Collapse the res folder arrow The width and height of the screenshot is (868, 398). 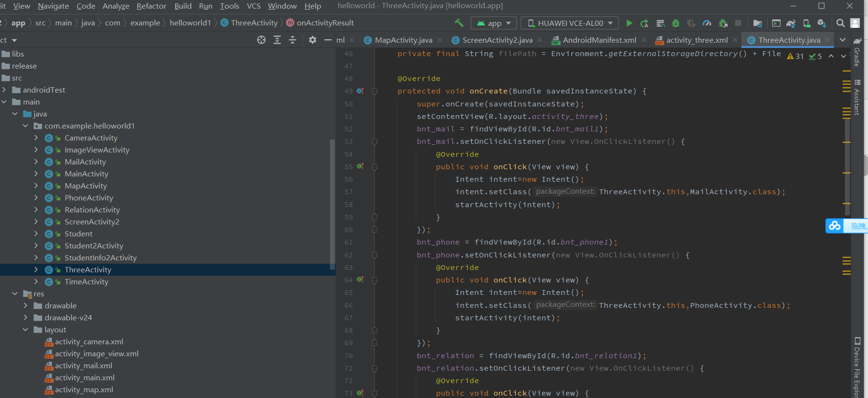pyautogui.click(x=15, y=293)
